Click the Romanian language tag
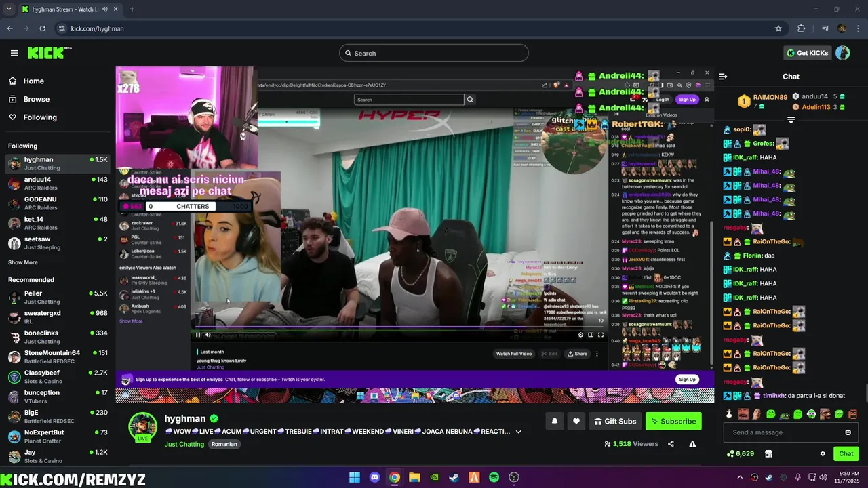868x488 pixels. pos(224,444)
